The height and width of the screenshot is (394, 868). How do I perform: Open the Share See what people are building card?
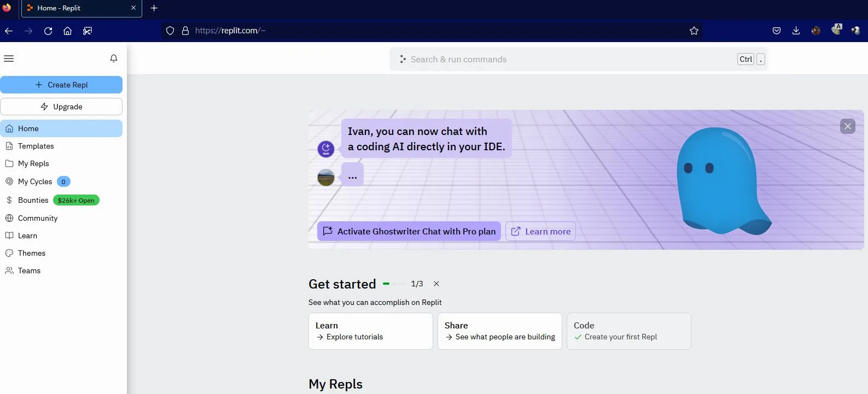[500, 331]
